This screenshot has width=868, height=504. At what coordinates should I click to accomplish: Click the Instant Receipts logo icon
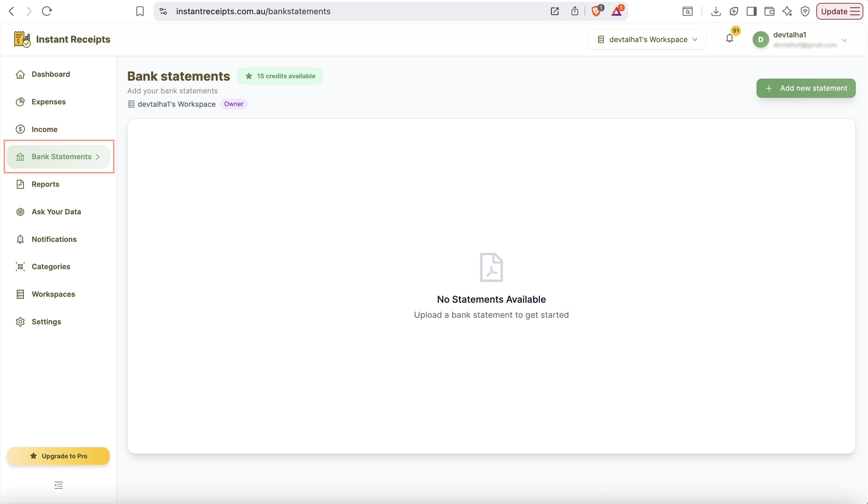point(22,39)
